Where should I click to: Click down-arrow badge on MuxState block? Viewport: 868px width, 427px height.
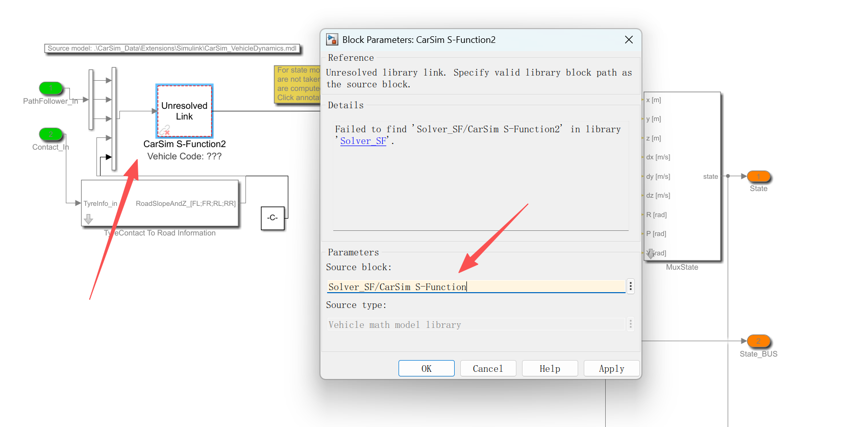coord(650,254)
